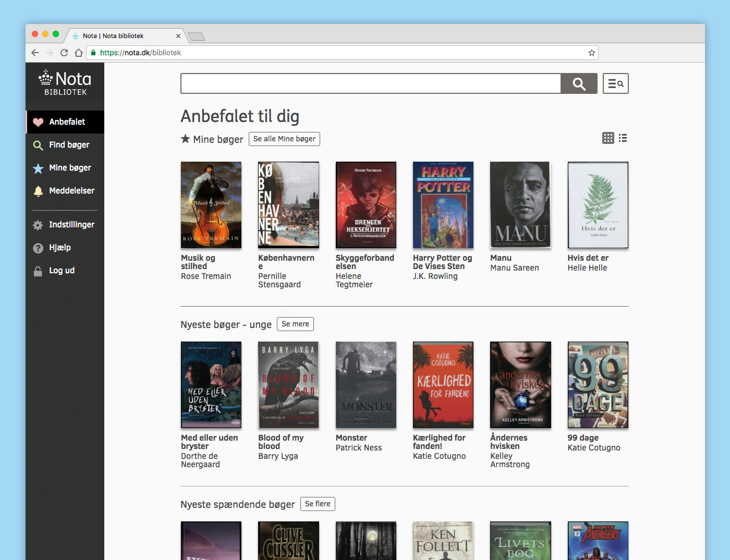
Task: Open Københavnerne book cover
Action: pyautogui.click(x=288, y=205)
